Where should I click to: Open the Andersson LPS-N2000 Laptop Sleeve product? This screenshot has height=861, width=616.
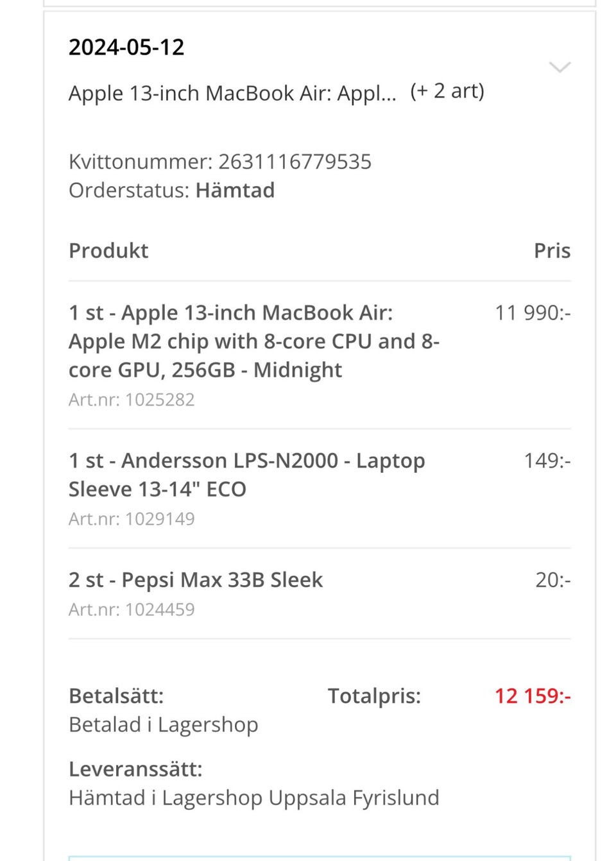click(246, 475)
